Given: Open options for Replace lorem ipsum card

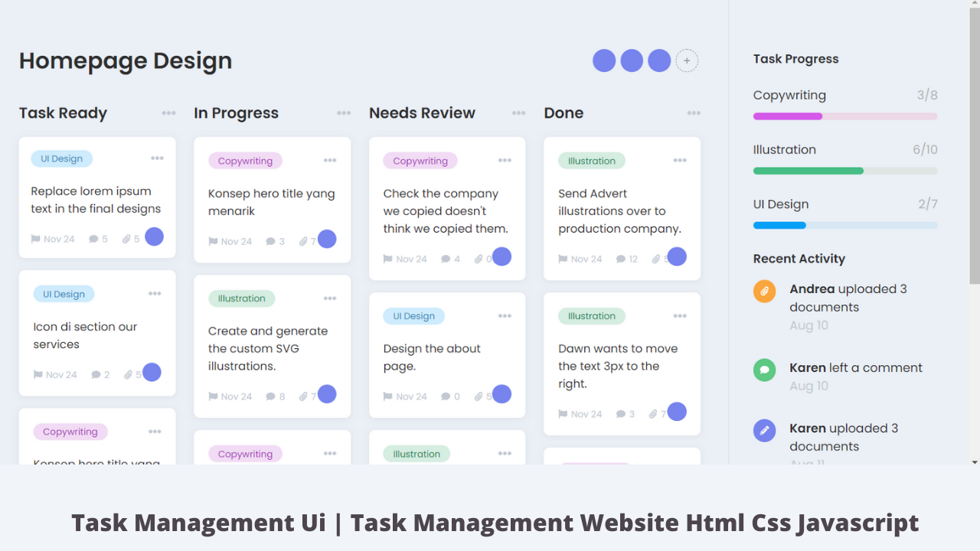Looking at the screenshot, I should pos(157,158).
